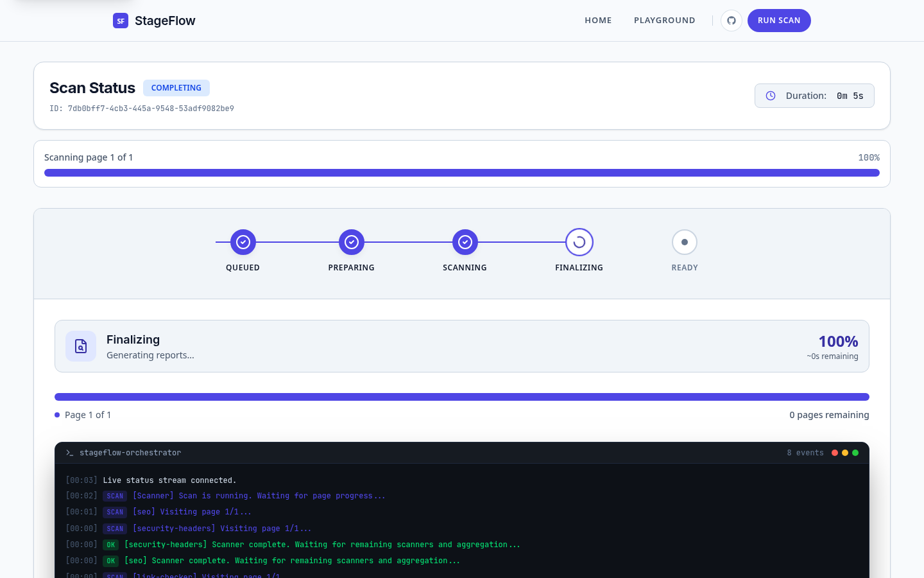Click the blue status dot beside Page 1
Screen dimensions: 924x578
pyautogui.click(x=57, y=415)
